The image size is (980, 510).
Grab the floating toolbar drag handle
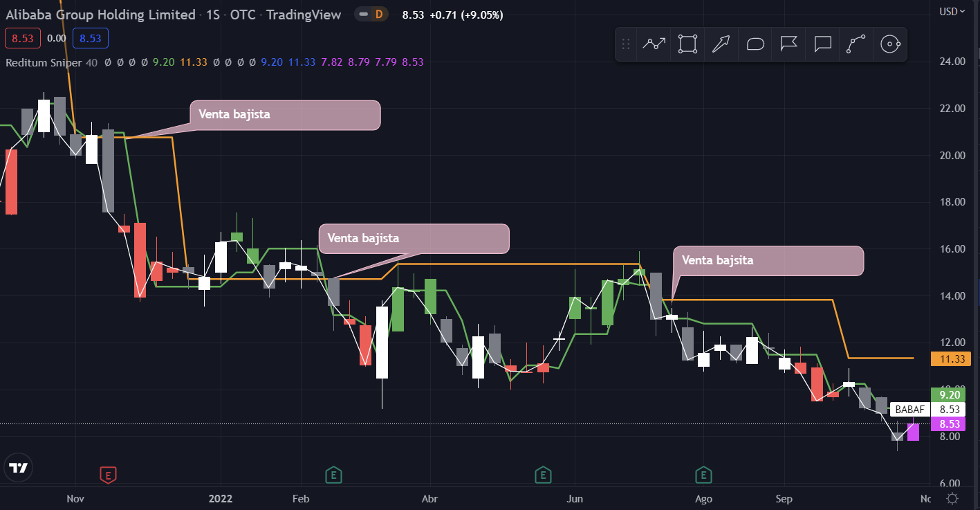(626, 44)
